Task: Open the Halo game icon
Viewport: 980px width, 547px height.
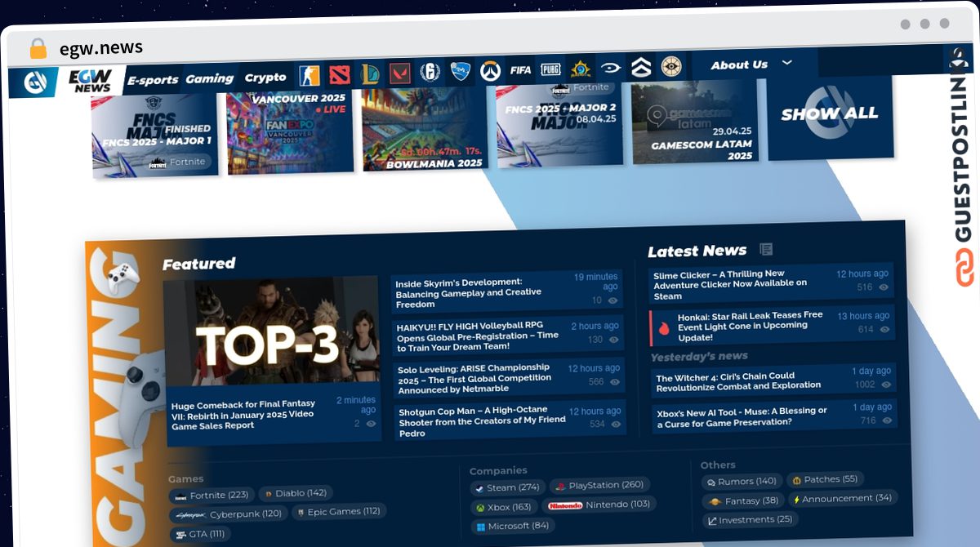Action: point(610,68)
